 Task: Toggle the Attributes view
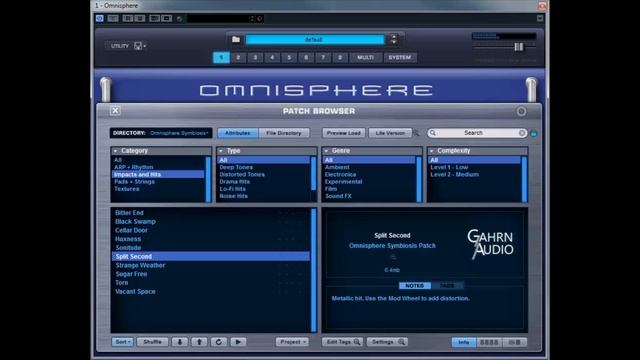coord(238,133)
